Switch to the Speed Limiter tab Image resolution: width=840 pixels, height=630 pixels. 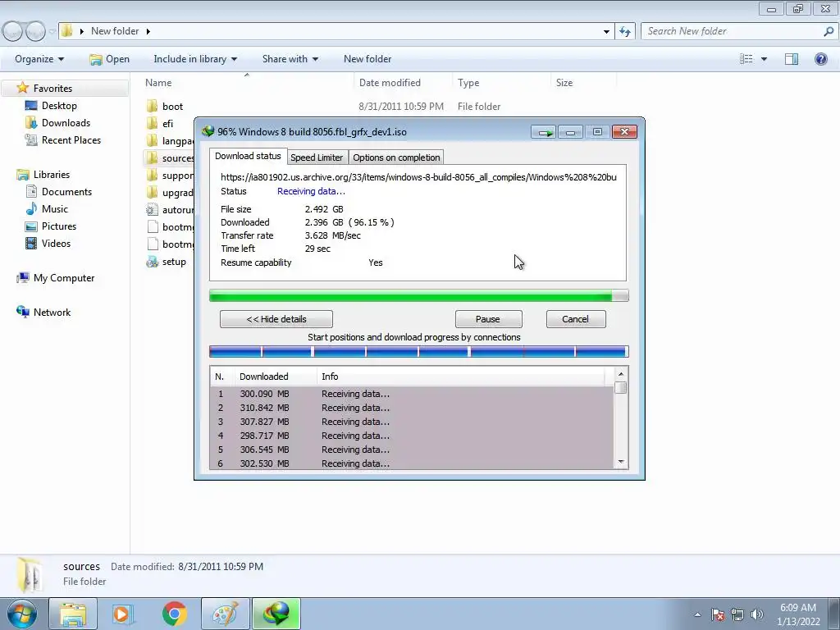[317, 157]
